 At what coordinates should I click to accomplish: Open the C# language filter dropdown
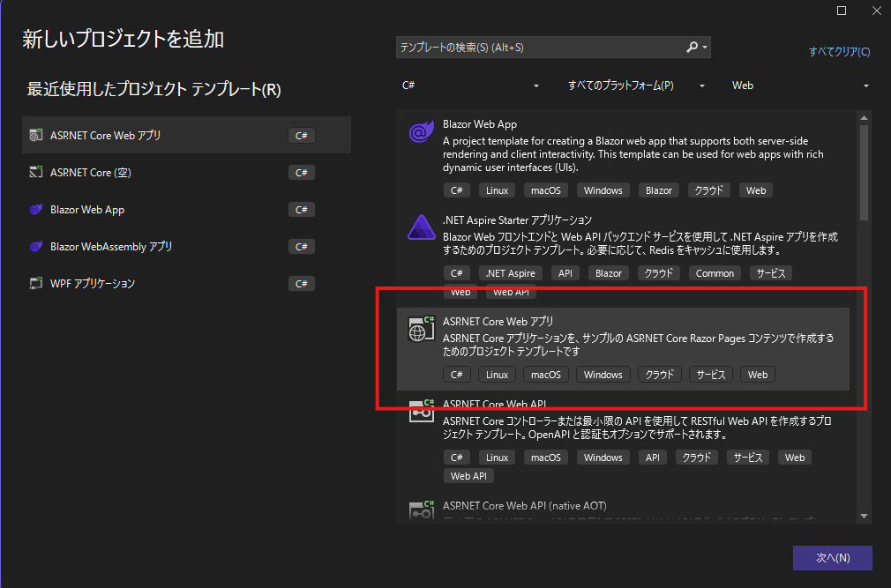point(469,86)
